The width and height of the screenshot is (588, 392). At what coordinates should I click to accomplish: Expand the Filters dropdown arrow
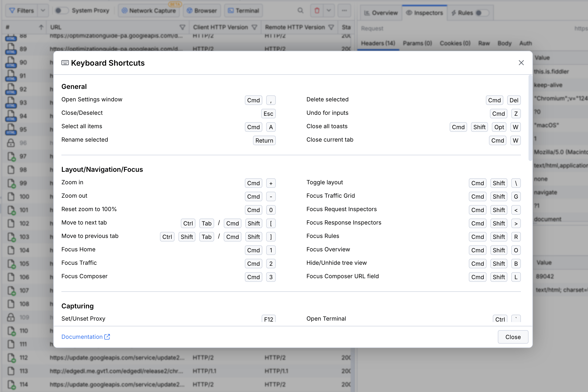pos(43,11)
